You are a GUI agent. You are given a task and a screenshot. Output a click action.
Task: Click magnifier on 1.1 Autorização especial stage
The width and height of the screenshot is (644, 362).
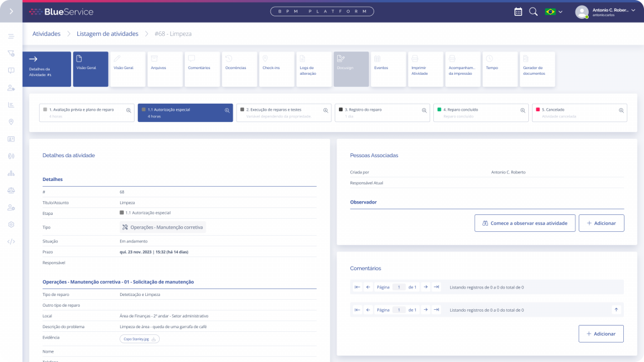click(x=227, y=111)
